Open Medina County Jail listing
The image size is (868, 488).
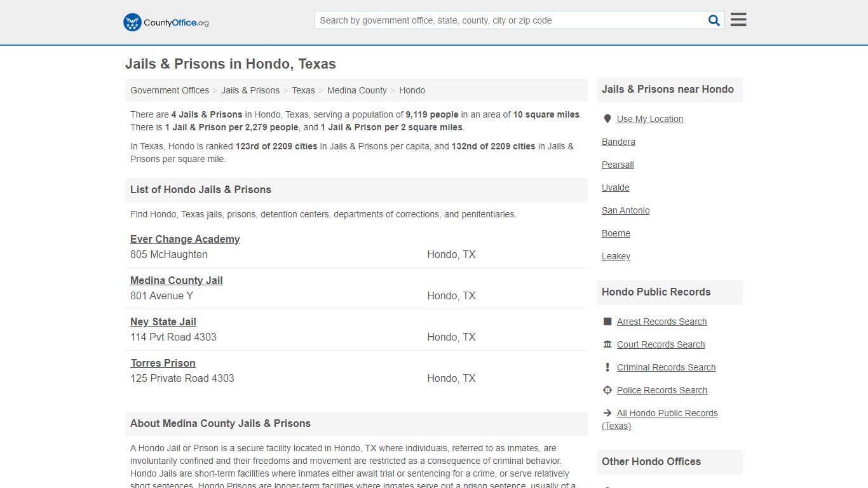(x=177, y=280)
